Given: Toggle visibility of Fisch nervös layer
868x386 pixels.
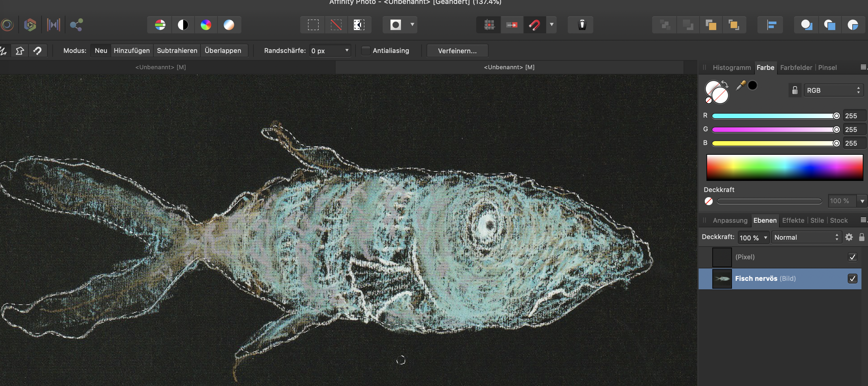Looking at the screenshot, I should pos(852,279).
